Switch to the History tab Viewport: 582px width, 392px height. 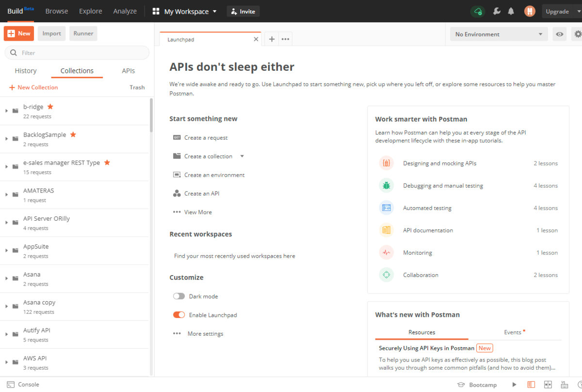coord(26,71)
